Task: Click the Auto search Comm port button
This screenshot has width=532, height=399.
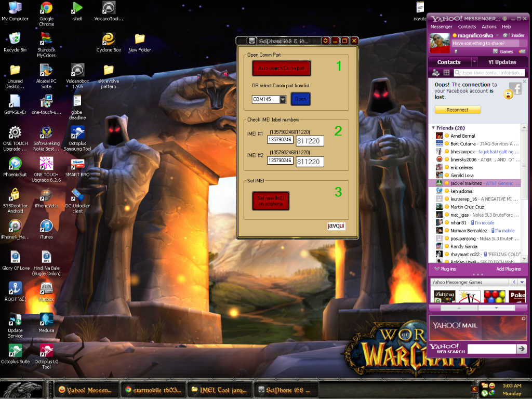Action: (x=281, y=68)
